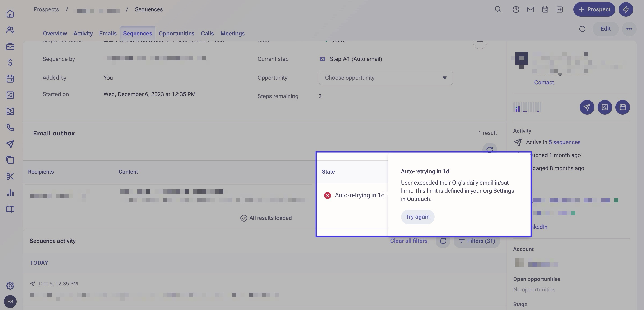The image size is (644, 310).
Task: Open the Filters (31) panel
Action: click(x=477, y=241)
